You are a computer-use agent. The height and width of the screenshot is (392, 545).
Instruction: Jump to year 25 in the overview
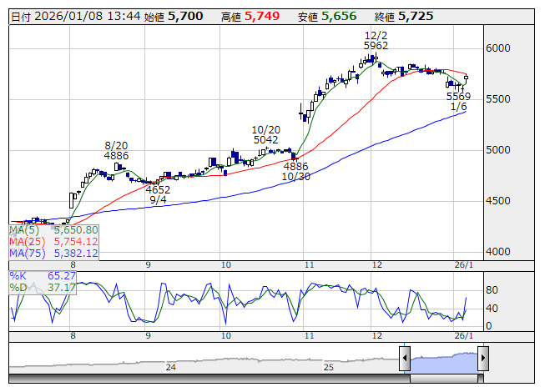329,367
